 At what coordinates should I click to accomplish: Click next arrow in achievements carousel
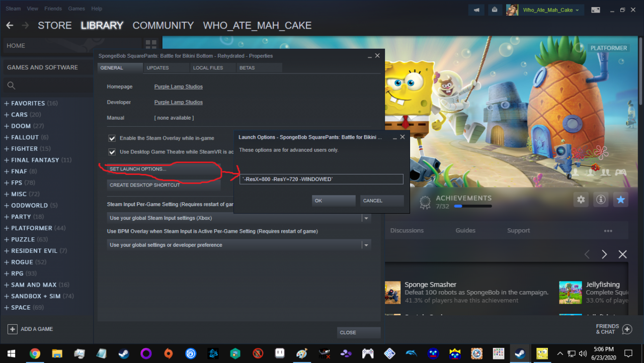click(x=605, y=254)
